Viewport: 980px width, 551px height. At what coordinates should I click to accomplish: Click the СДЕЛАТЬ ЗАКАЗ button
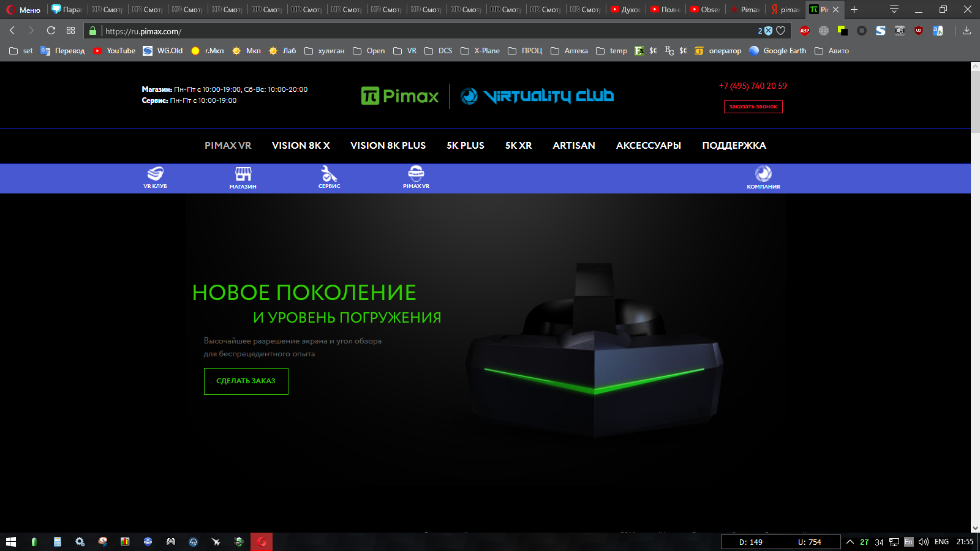(246, 381)
